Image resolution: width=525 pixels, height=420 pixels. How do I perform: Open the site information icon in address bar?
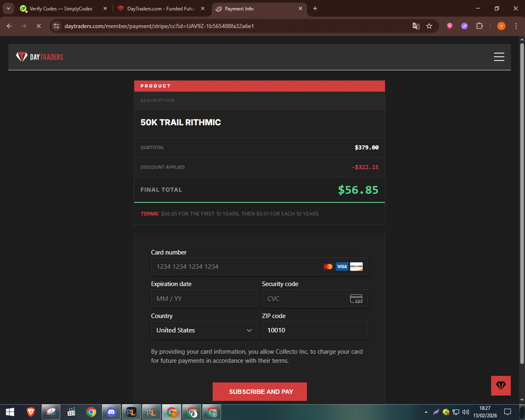coord(56,26)
